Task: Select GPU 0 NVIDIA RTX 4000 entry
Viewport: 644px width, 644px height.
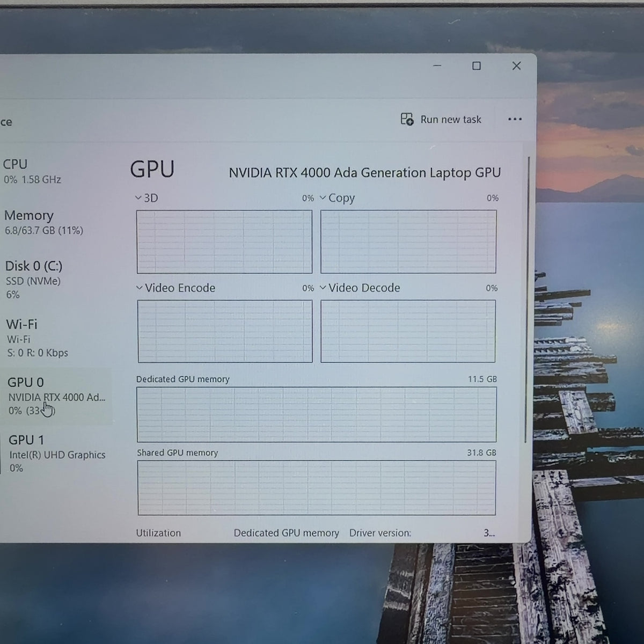Action: click(56, 396)
